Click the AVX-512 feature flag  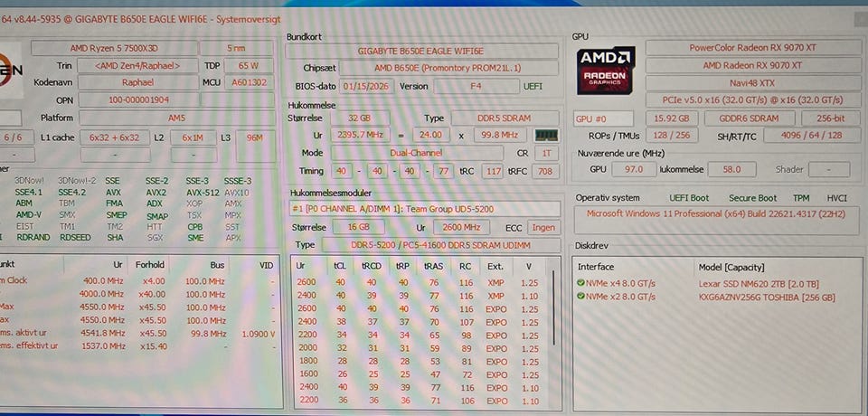(x=201, y=193)
